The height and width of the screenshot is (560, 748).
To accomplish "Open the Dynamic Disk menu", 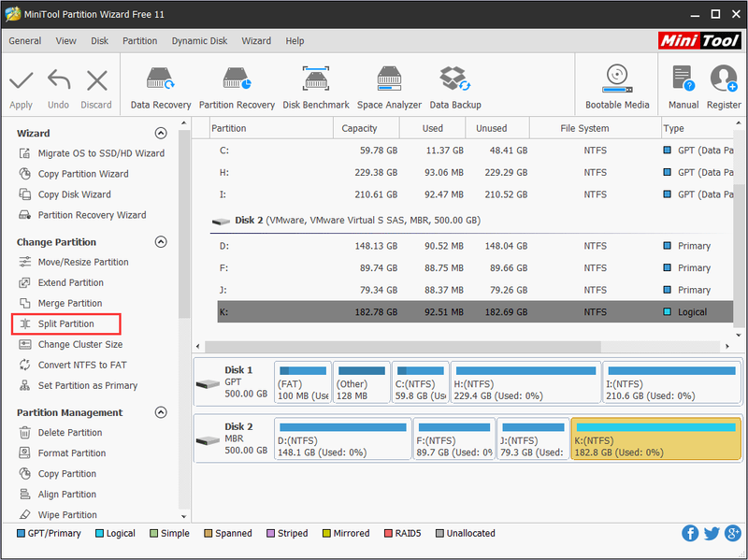I will [x=199, y=41].
